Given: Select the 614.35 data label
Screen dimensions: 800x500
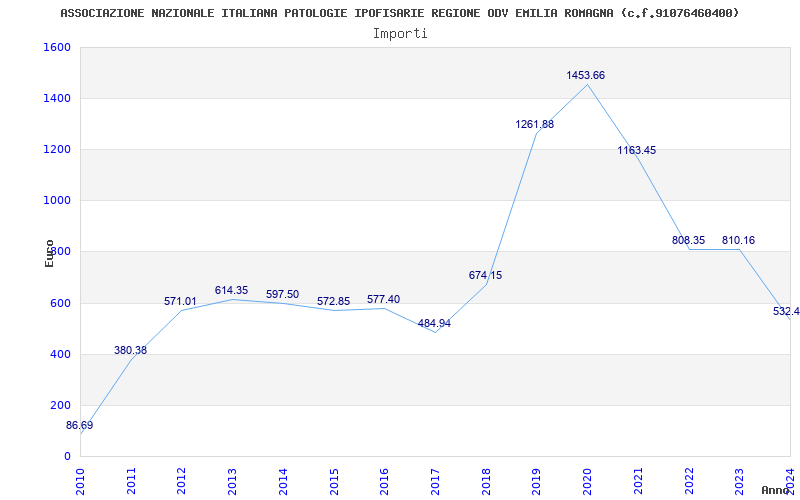Looking at the screenshot, I should pos(231,290).
